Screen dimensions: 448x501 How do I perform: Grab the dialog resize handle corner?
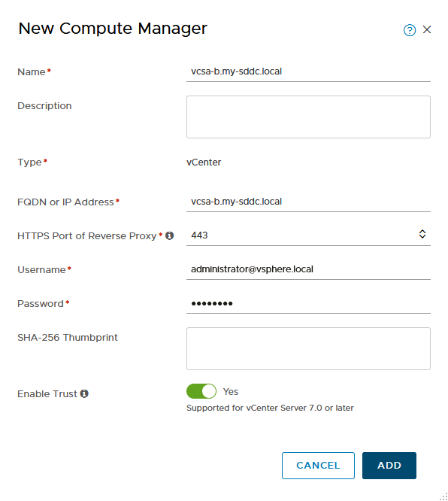[443, 496]
